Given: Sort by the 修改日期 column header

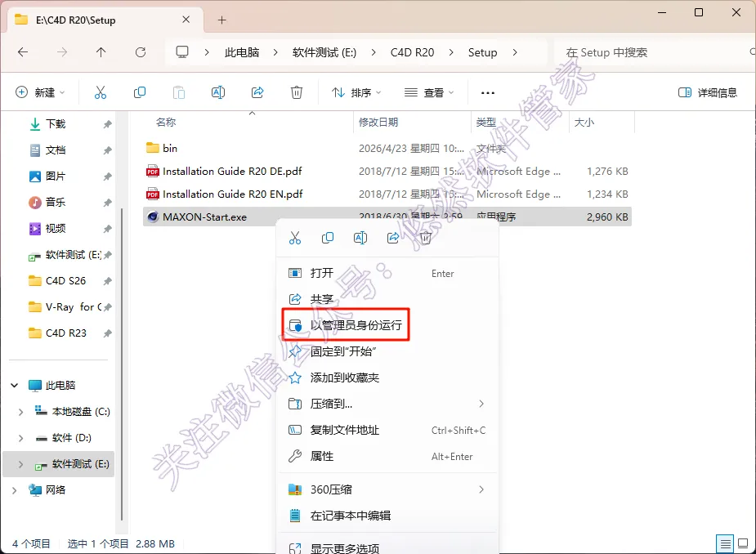Looking at the screenshot, I should [x=378, y=123].
